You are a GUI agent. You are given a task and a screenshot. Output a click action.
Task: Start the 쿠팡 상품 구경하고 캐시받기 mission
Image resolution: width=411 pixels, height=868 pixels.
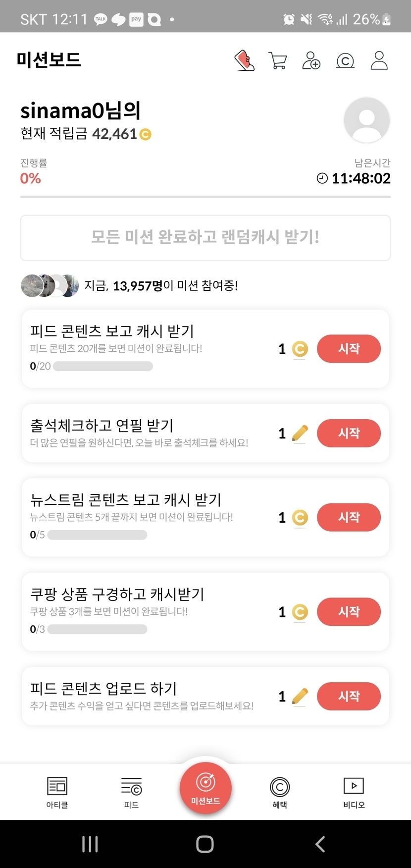[349, 612]
